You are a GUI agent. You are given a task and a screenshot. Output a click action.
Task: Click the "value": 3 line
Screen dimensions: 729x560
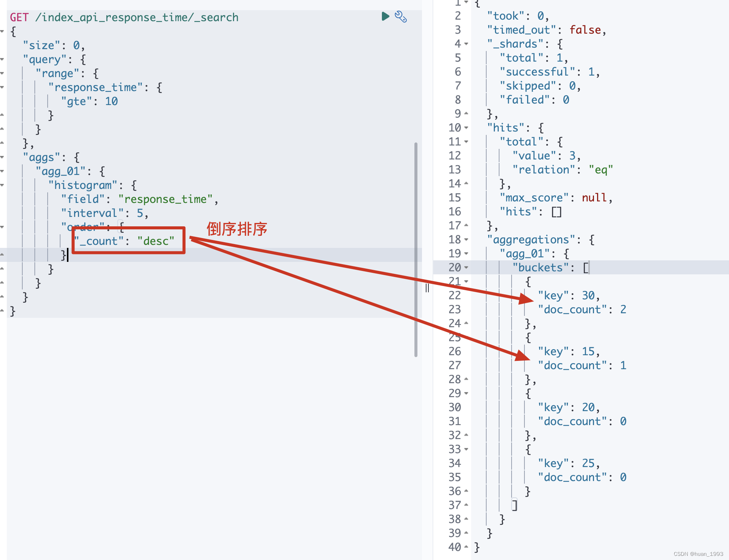tap(547, 156)
